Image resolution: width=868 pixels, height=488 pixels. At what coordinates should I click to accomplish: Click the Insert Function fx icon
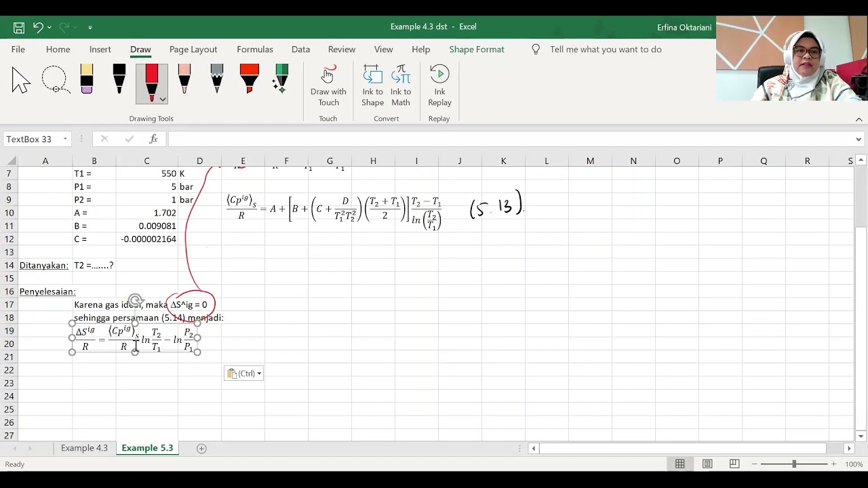pos(154,139)
